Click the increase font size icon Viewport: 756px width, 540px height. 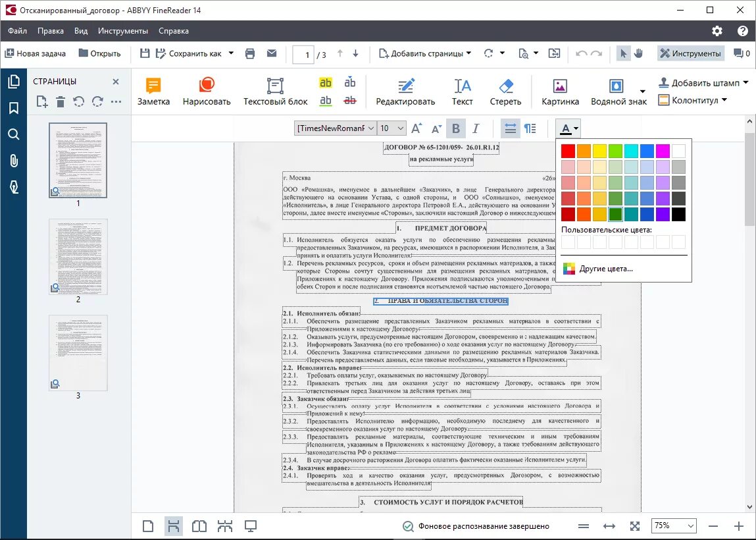click(416, 128)
